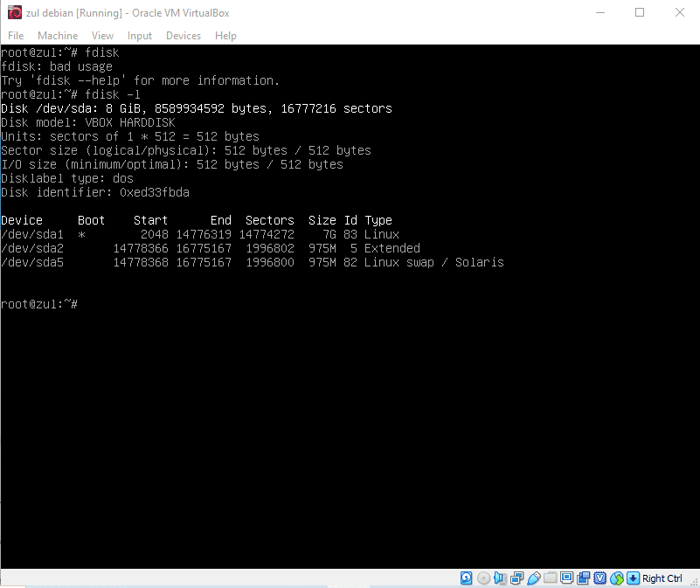Click the terminal prompt at the bottom

point(39,305)
